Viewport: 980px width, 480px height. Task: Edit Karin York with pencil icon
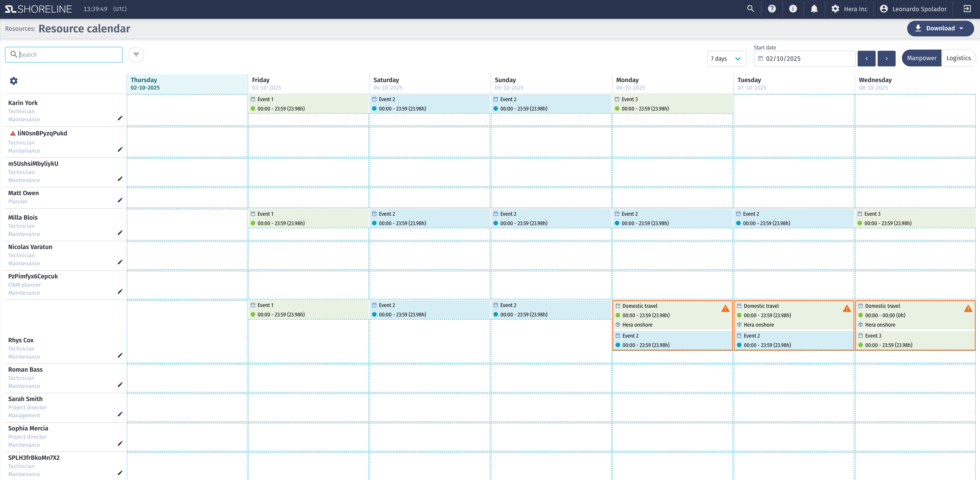click(x=120, y=118)
